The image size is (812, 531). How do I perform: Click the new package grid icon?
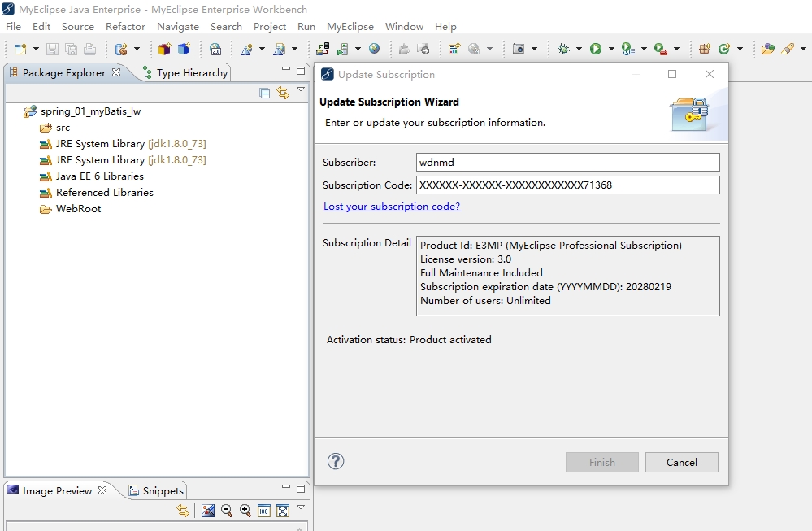pyautogui.click(x=704, y=50)
